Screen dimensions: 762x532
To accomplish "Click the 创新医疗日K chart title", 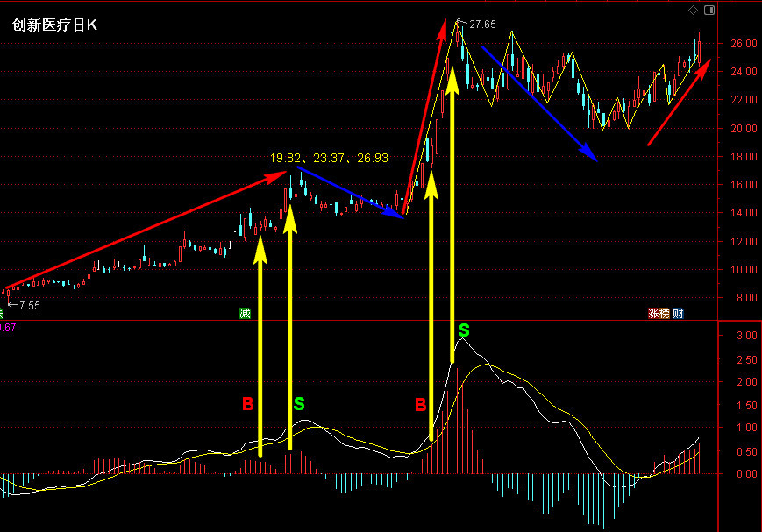I will click(54, 25).
